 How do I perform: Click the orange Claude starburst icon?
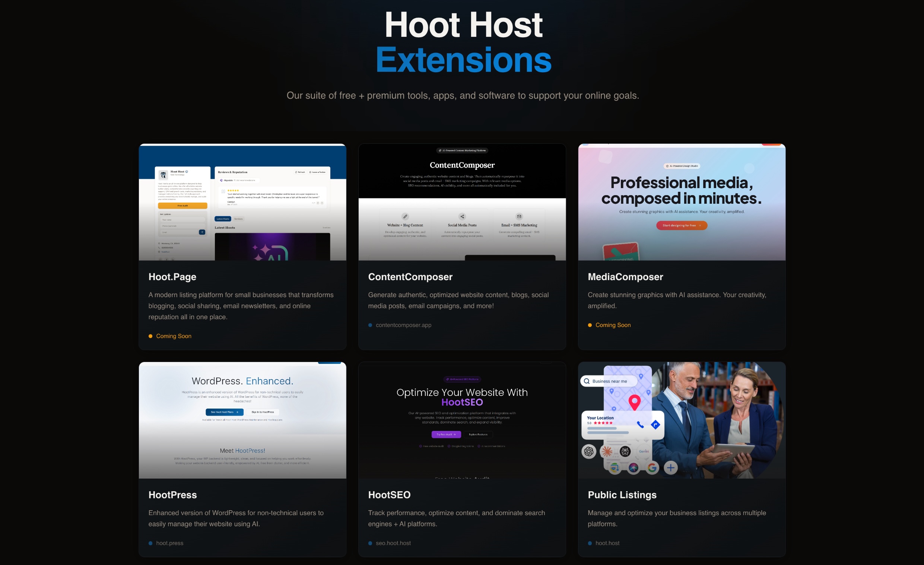coord(607,451)
